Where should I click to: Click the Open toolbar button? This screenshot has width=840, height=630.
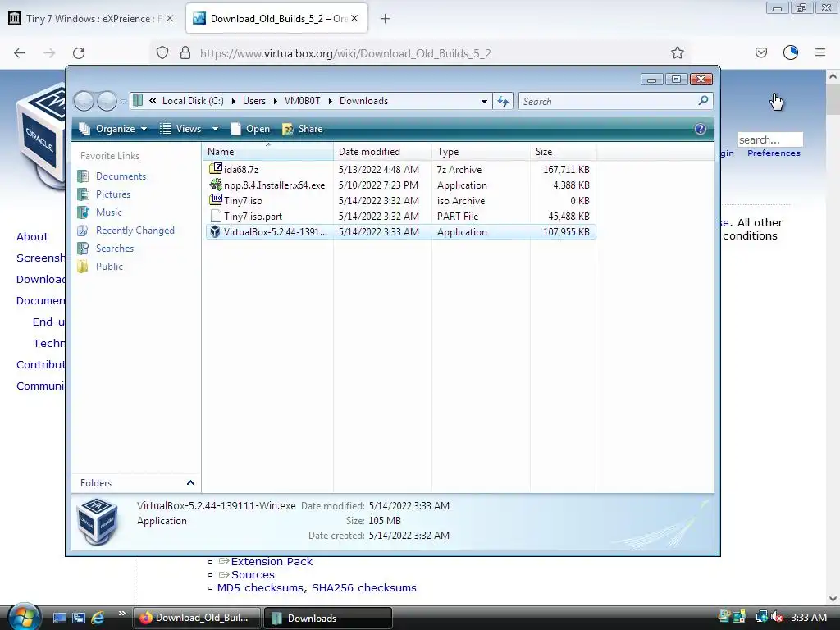coord(250,129)
